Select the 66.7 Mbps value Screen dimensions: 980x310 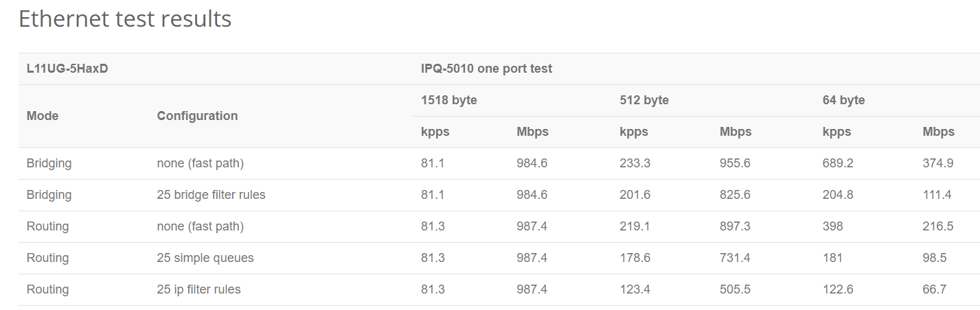click(x=934, y=289)
